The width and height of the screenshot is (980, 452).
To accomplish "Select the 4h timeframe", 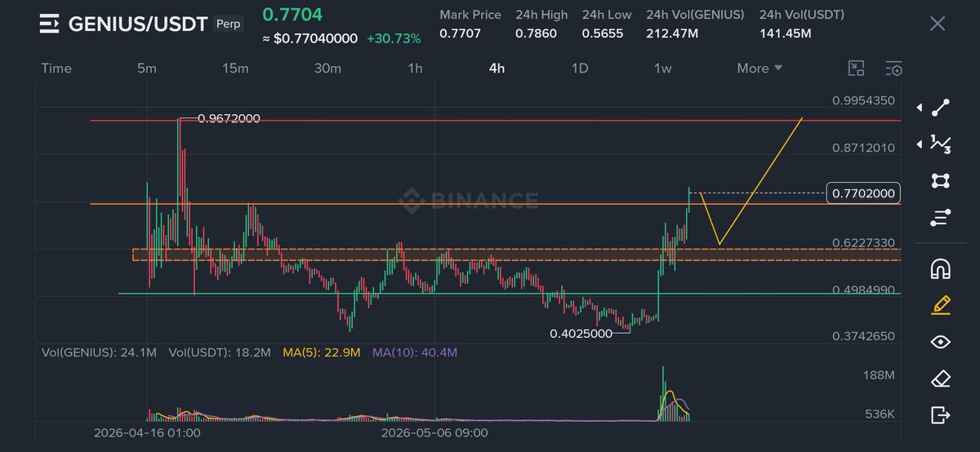I will (497, 69).
